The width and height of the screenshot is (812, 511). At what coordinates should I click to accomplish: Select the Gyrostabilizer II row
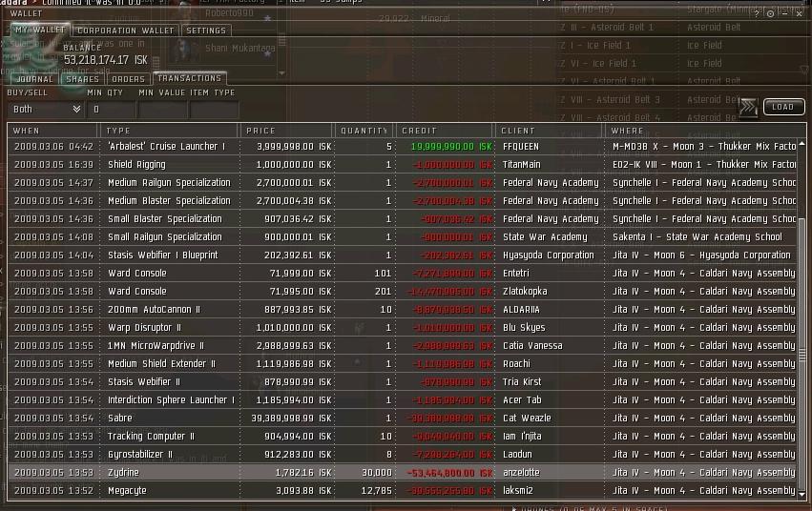(x=403, y=454)
